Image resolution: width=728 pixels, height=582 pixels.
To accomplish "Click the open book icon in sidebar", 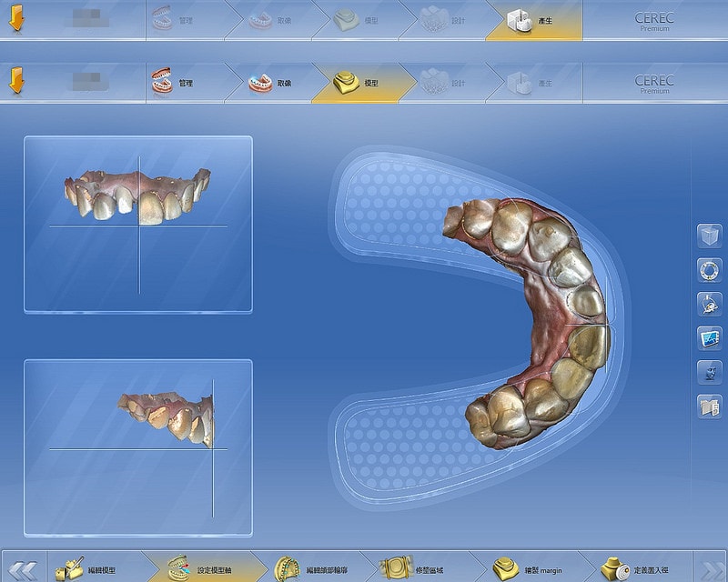I will coord(709,406).
